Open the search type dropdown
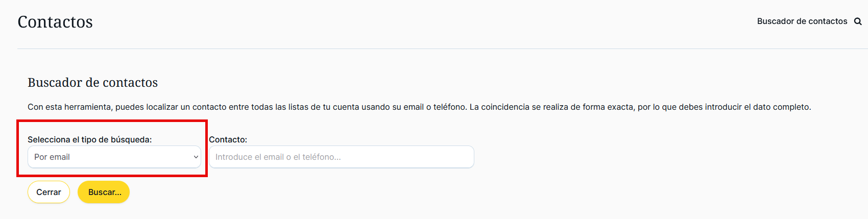The height and width of the screenshot is (219, 868). click(114, 157)
